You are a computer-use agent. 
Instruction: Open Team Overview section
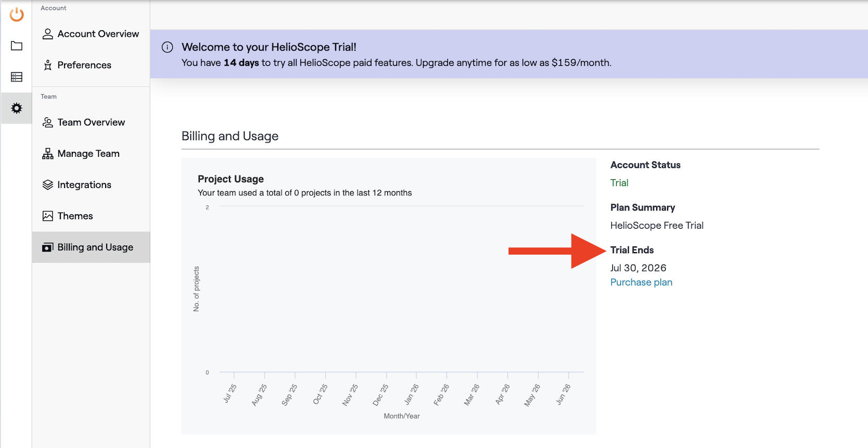coord(91,122)
